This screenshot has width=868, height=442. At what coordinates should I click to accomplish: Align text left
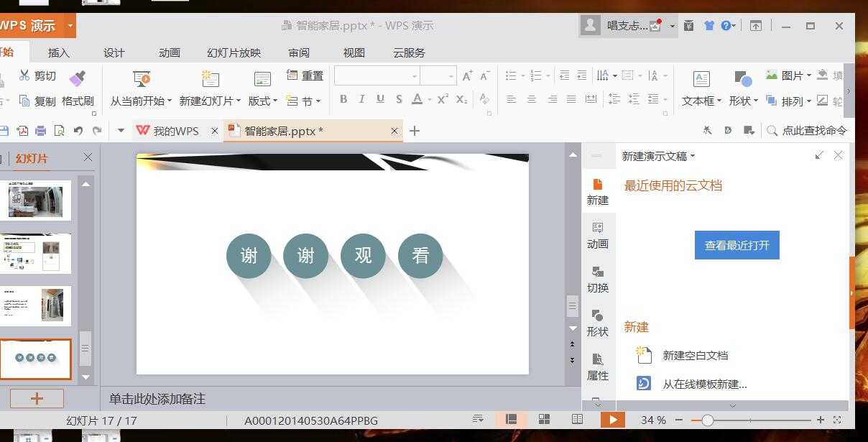[512, 99]
